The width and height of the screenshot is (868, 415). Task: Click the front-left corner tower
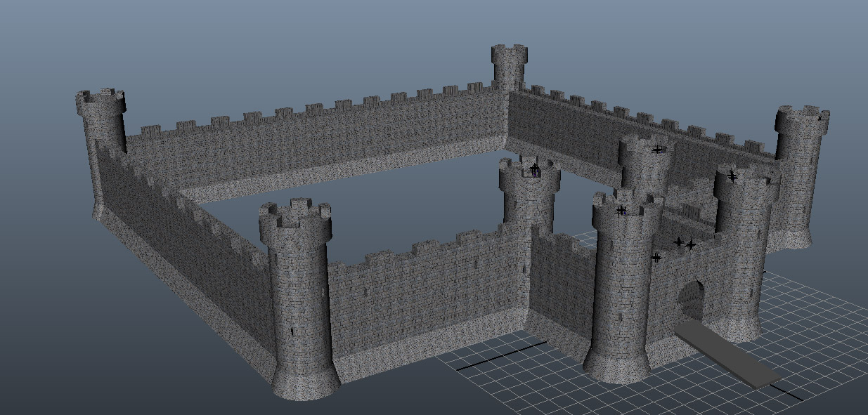(x=295, y=302)
